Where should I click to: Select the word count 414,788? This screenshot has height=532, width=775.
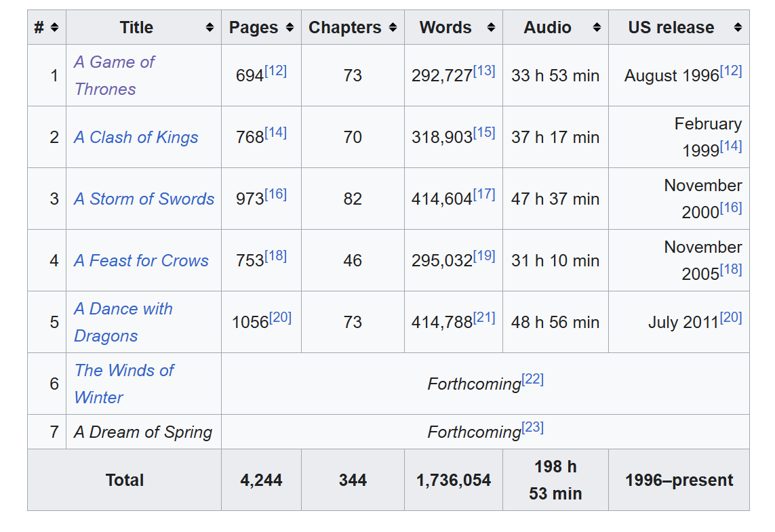[442, 323]
